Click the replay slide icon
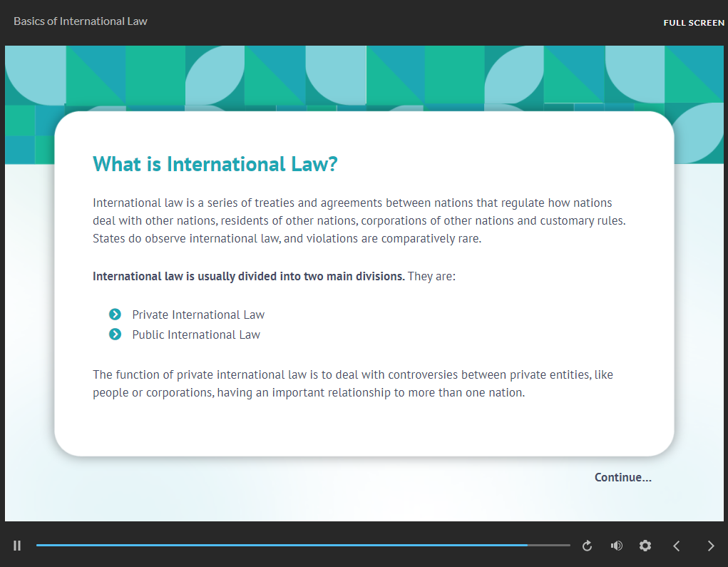The height and width of the screenshot is (567, 728). pos(588,546)
